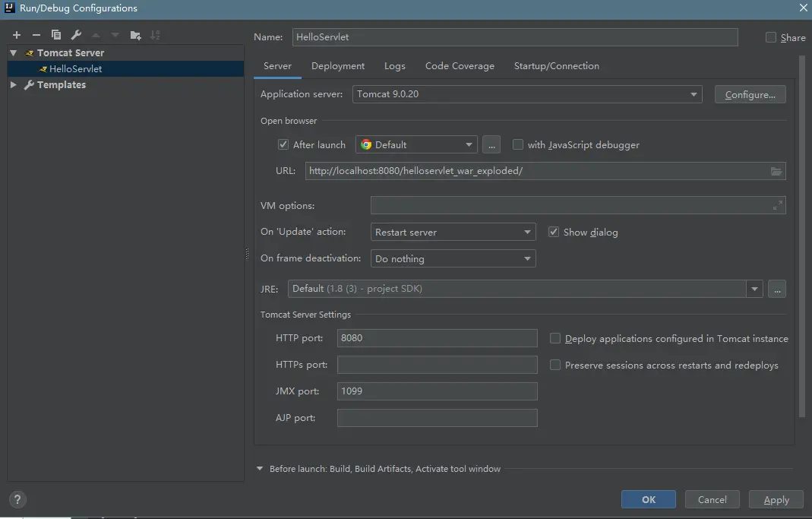
Task: Collapse the Tomcat Server tree node
Action: [x=14, y=53]
